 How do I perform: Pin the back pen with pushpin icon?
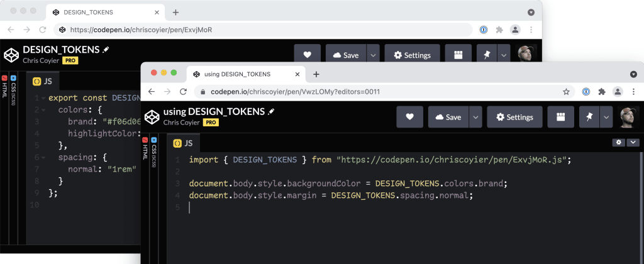[x=487, y=55]
